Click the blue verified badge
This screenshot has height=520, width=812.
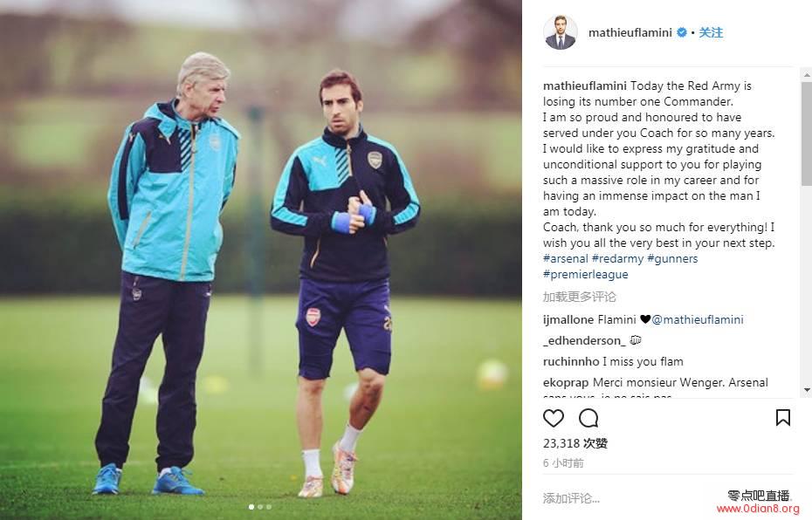click(682, 32)
